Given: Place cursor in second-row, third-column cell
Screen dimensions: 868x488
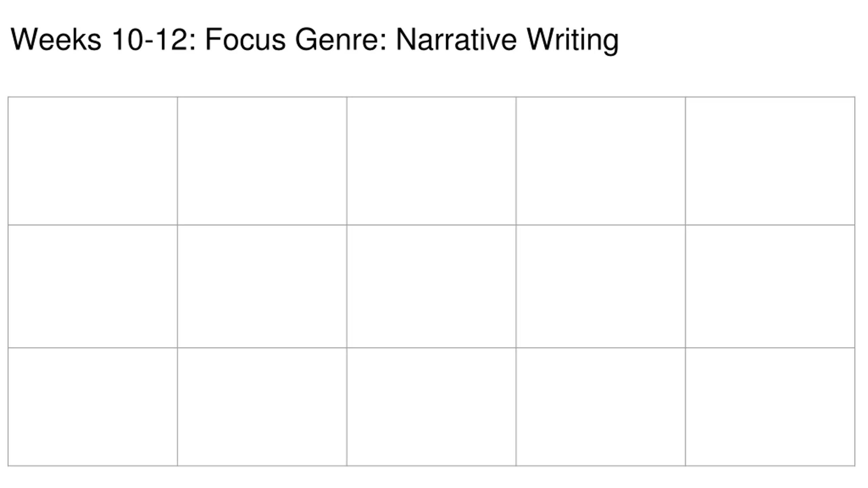Looking at the screenshot, I should [431, 286].
